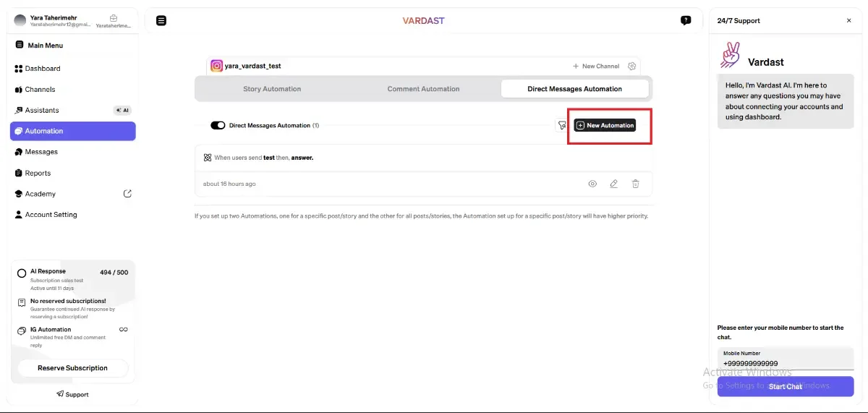Click the hamburger menu icon in top bar
This screenshot has height=413, width=868.
point(161,20)
